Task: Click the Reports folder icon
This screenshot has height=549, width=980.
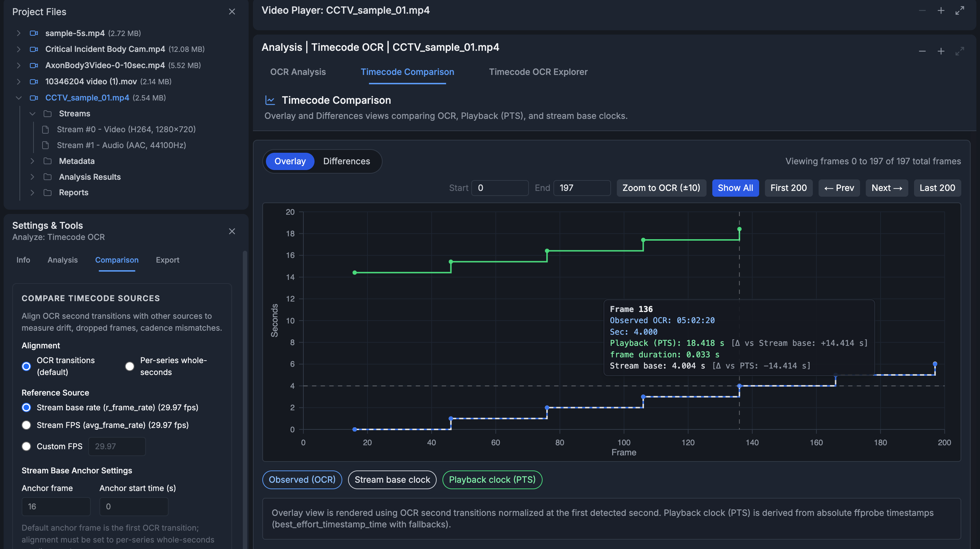Action: pos(48,192)
